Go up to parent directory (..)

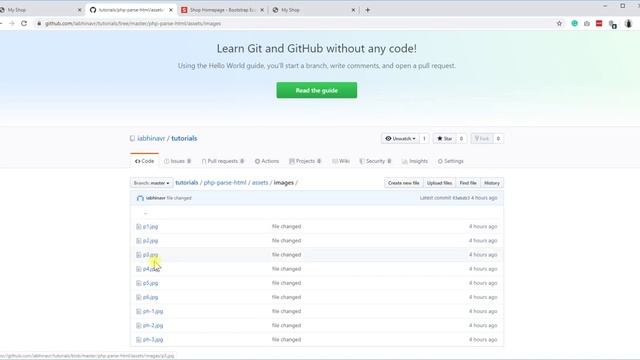[145, 212]
